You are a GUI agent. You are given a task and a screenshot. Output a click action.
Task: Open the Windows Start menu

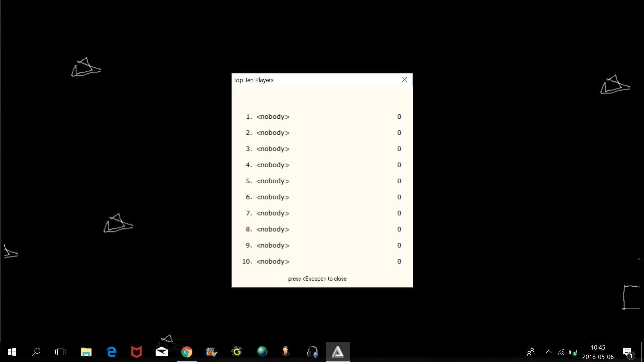pyautogui.click(x=12, y=352)
